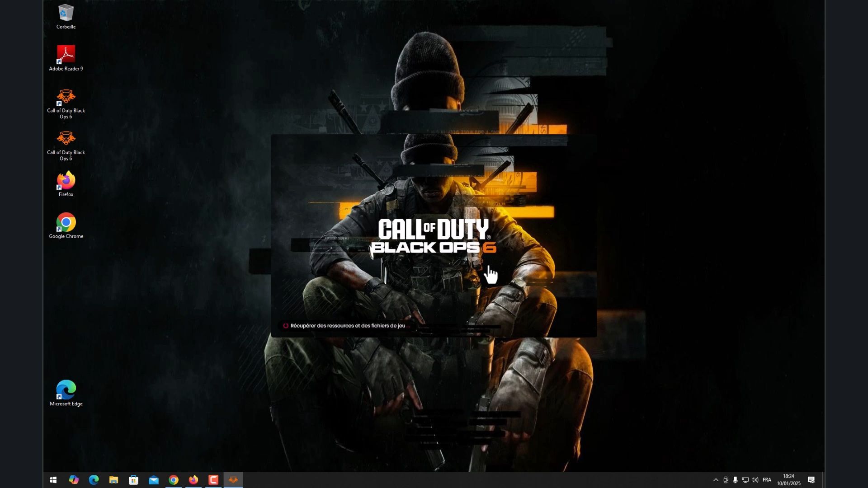Select the Adobe Reader 9 desktop shortcut

point(66,58)
